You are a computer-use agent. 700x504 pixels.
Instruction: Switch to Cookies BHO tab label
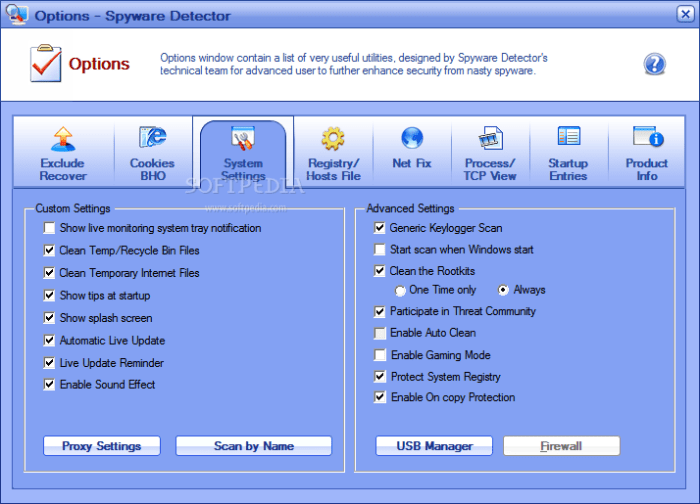click(x=152, y=170)
